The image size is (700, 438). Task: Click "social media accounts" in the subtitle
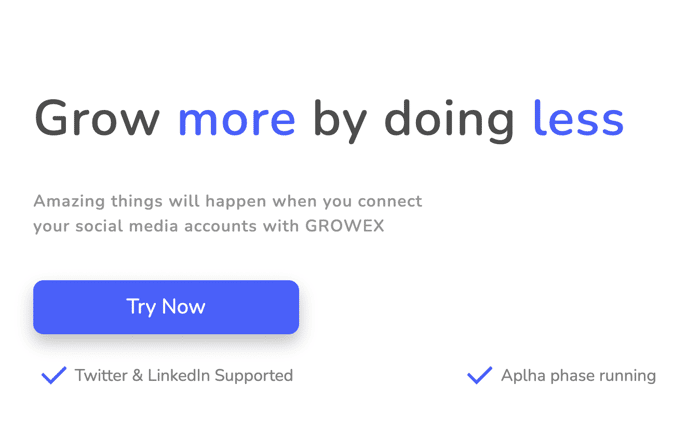tap(166, 226)
